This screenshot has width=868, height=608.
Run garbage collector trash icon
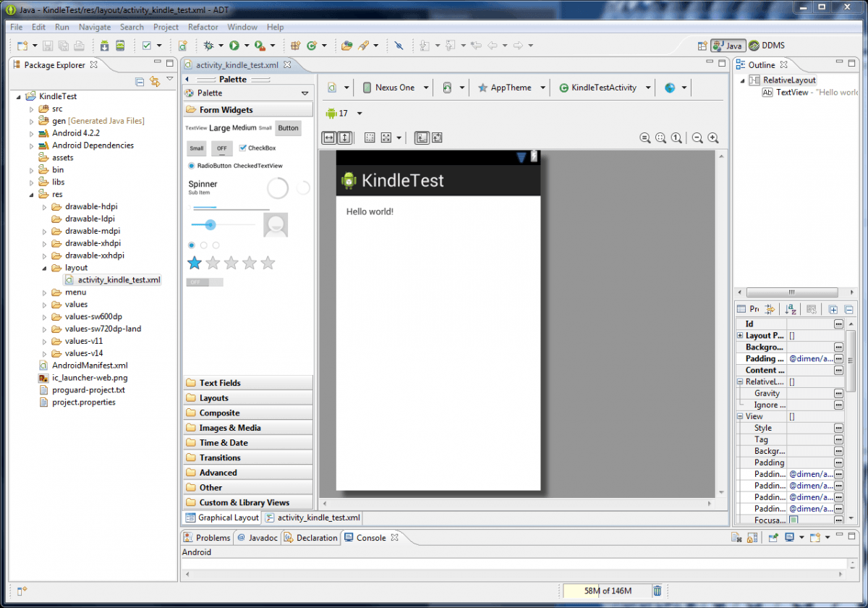pyautogui.click(x=657, y=591)
